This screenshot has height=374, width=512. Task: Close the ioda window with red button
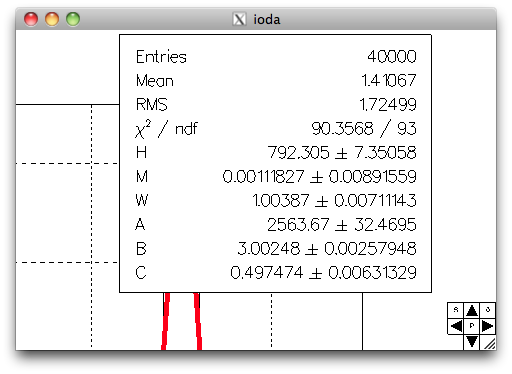pos(31,19)
